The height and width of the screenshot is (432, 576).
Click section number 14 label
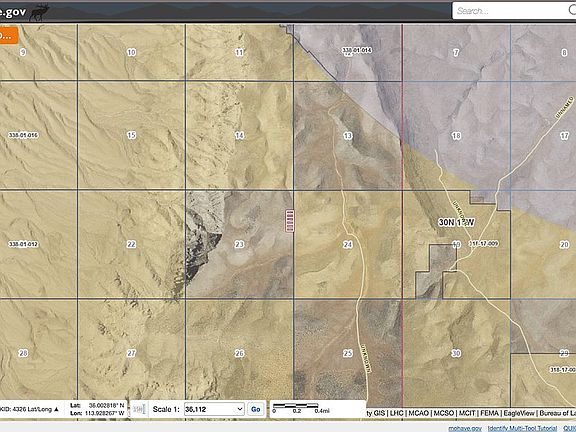click(240, 136)
